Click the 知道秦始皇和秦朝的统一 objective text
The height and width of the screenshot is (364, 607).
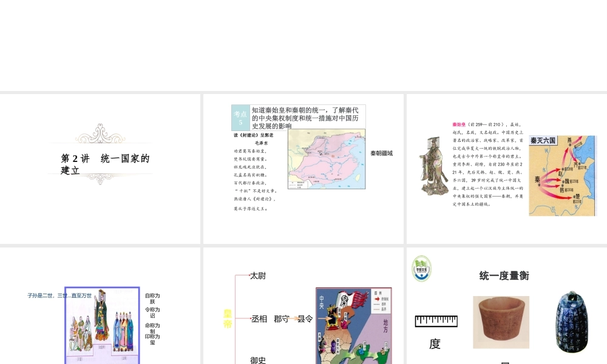point(305,118)
